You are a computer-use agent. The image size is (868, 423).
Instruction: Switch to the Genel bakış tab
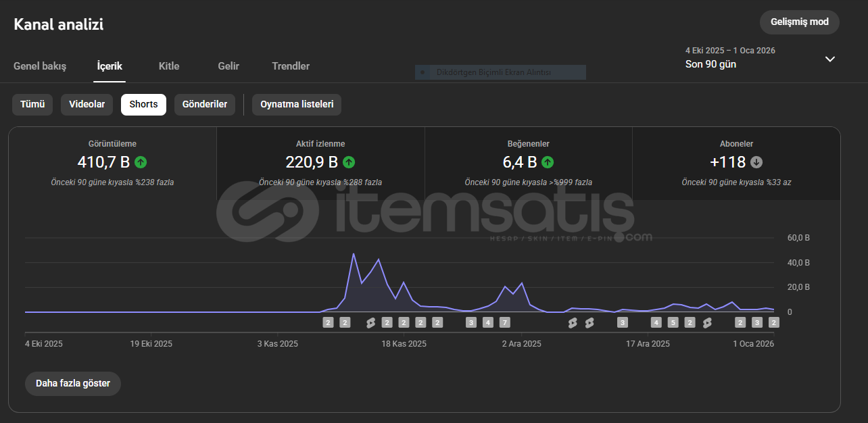tap(40, 66)
